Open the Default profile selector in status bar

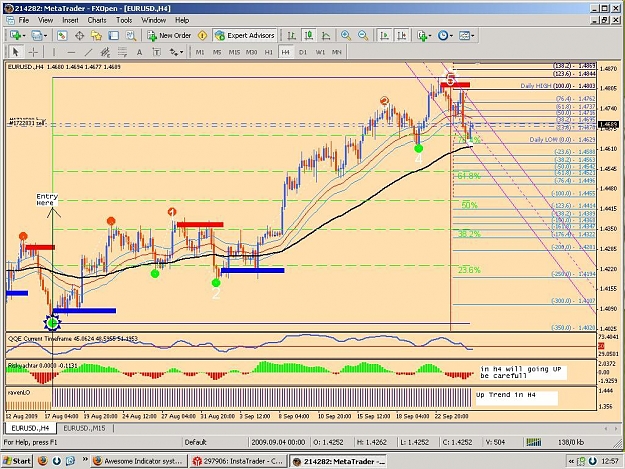[x=195, y=442]
